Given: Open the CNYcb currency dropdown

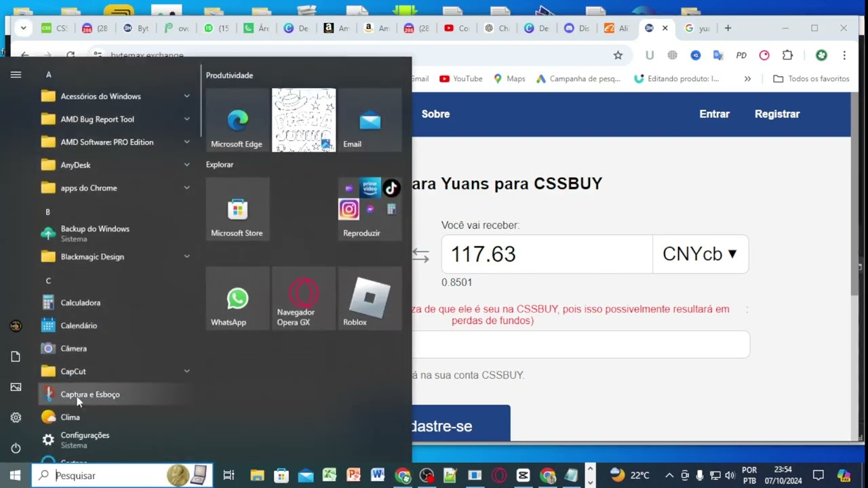Looking at the screenshot, I should pos(700,254).
